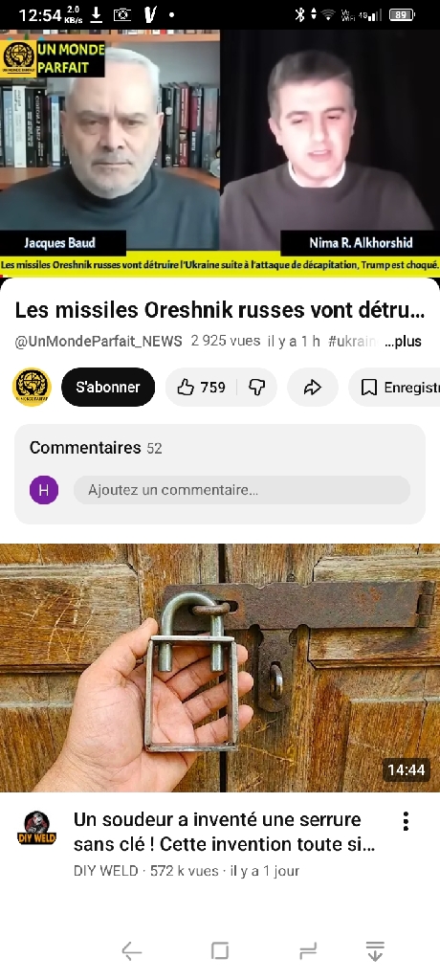Expand description with ...plus
Viewport: 440px width, 980px height.
click(x=403, y=342)
